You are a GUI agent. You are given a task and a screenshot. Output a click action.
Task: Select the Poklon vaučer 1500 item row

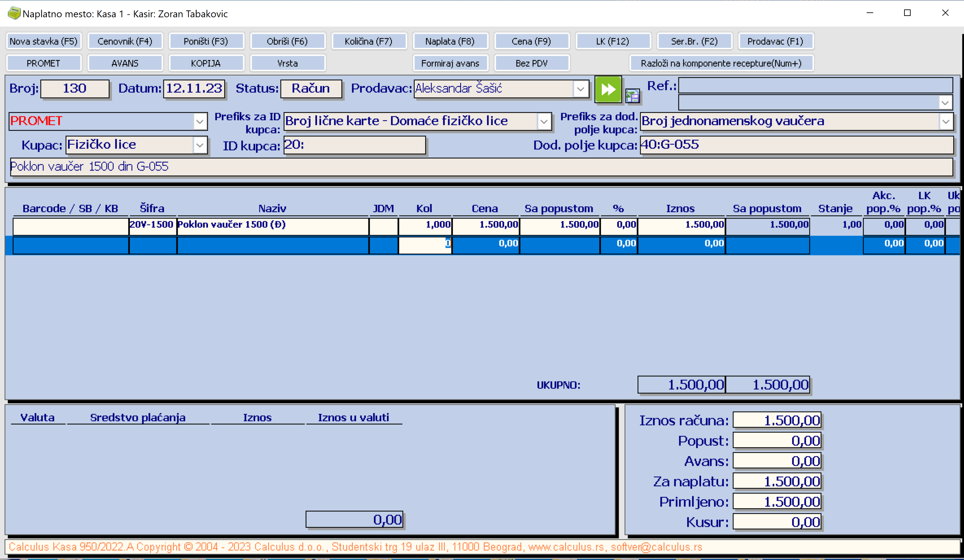coord(272,225)
